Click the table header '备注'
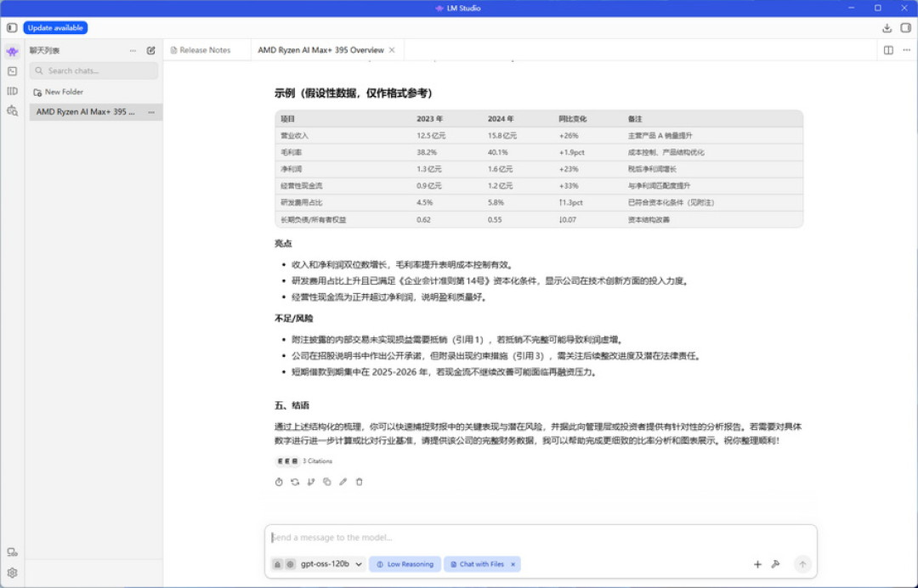 tap(635, 119)
